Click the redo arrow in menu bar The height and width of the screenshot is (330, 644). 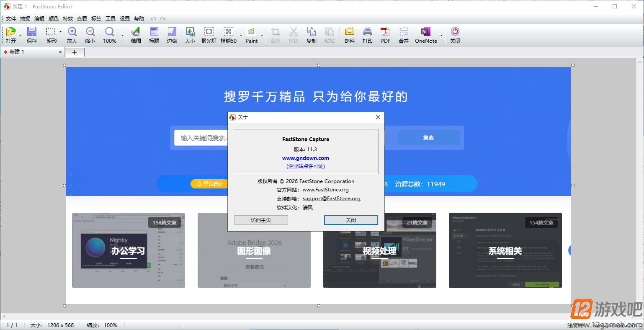[163, 18]
